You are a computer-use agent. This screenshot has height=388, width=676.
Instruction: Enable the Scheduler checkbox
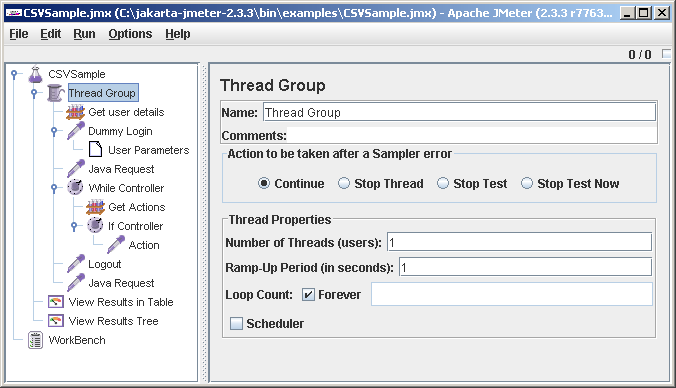point(236,323)
